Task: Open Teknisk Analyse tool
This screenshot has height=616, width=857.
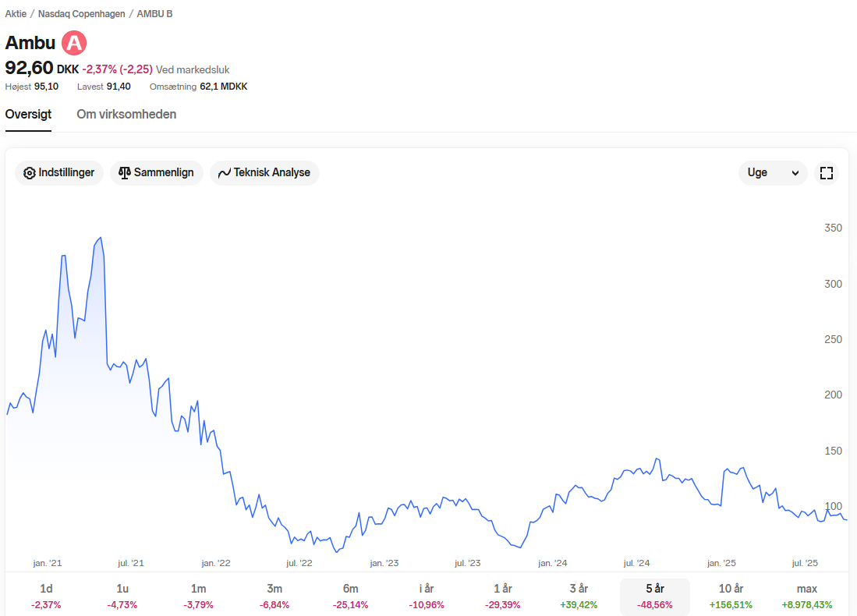Action: click(264, 173)
